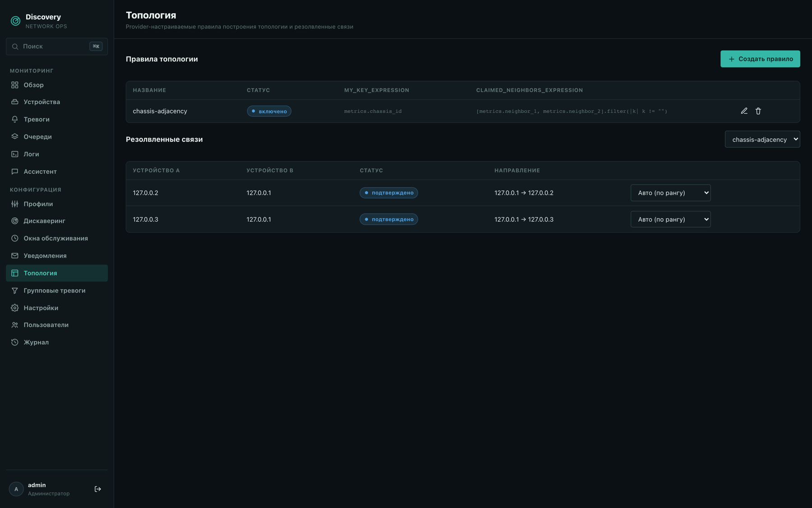Image resolution: width=812 pixels, height=508 pixels.
Task: Click the Обзор grid icon
Action: 15,85
